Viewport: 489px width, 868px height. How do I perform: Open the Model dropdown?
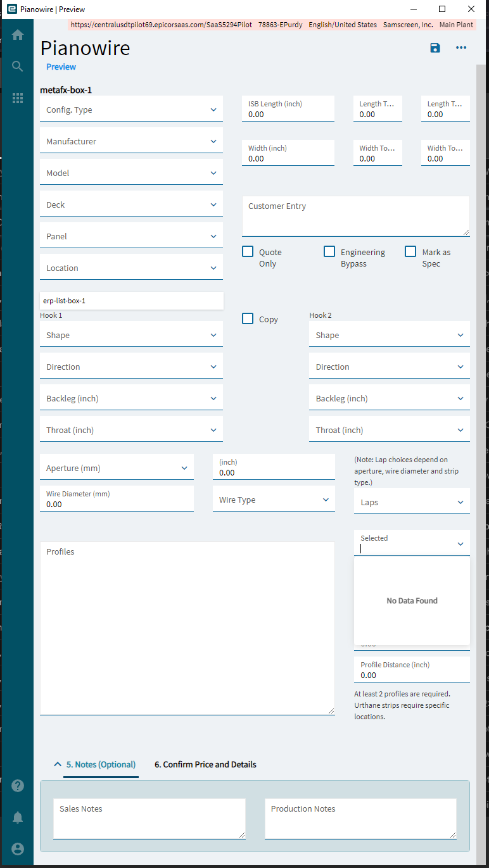[x=131, y=172]
